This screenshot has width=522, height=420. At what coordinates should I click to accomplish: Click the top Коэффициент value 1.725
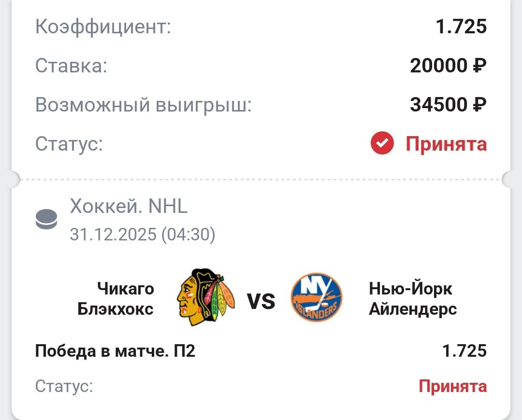(x=461, y=27)
